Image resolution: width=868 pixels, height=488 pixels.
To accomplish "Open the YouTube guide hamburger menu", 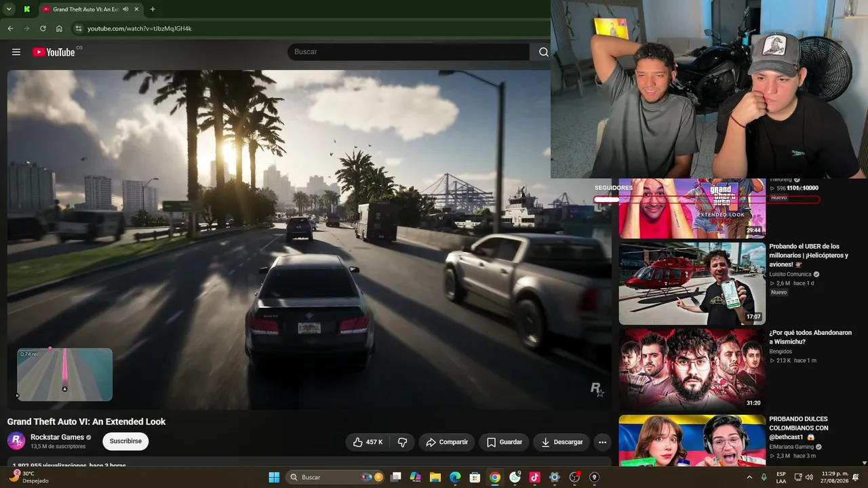I will pos(16,52).
